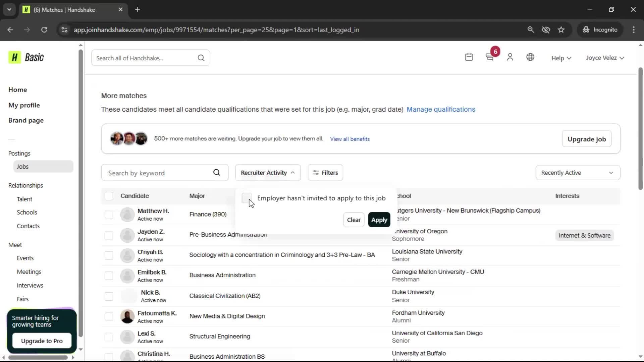Click the browser zoom magnifier icon
Viewport: 644px width, 362px height.
(x=531, y=30)
